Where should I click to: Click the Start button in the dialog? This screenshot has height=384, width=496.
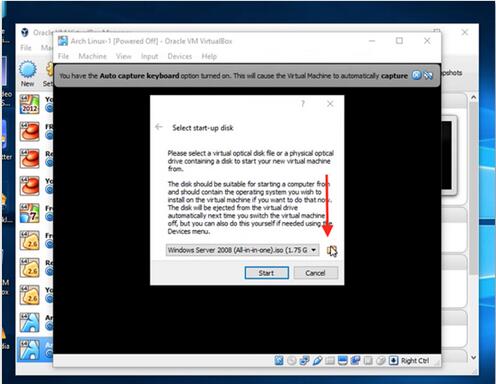[x=266, y=273]
